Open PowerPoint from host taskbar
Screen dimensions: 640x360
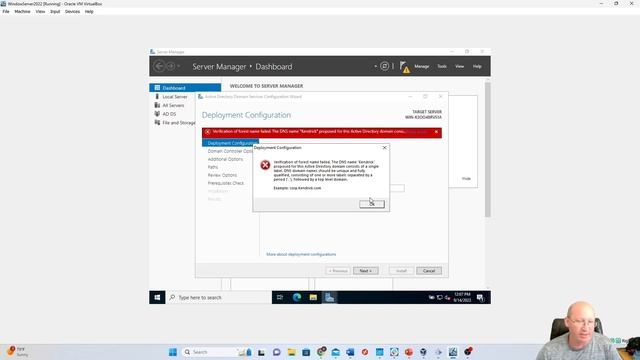[409, 352]
